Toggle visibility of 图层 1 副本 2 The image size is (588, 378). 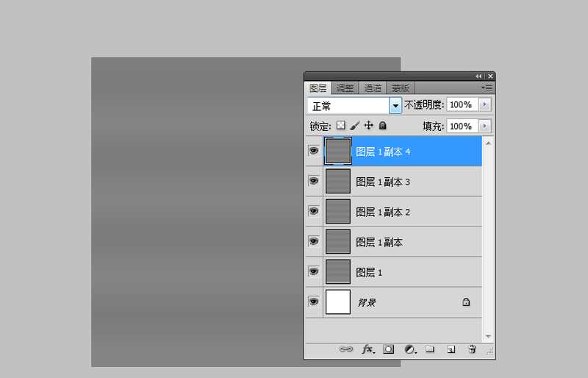pyautogui.click(x=314, y=211)
